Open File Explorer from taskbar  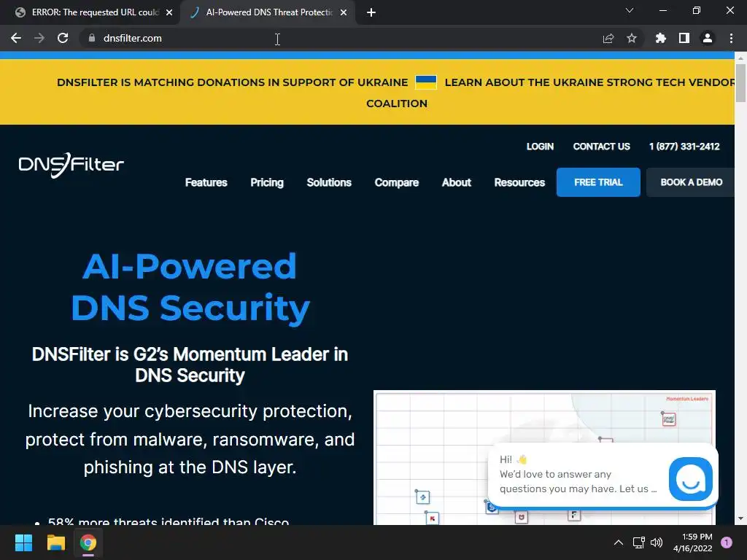pos(55,542)
